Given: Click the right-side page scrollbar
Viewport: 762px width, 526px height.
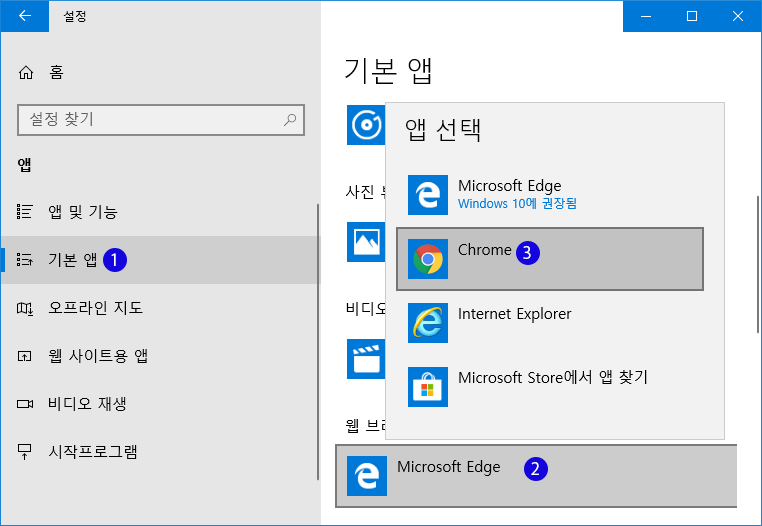Looking at the screenshot, I should coord(758,264).
